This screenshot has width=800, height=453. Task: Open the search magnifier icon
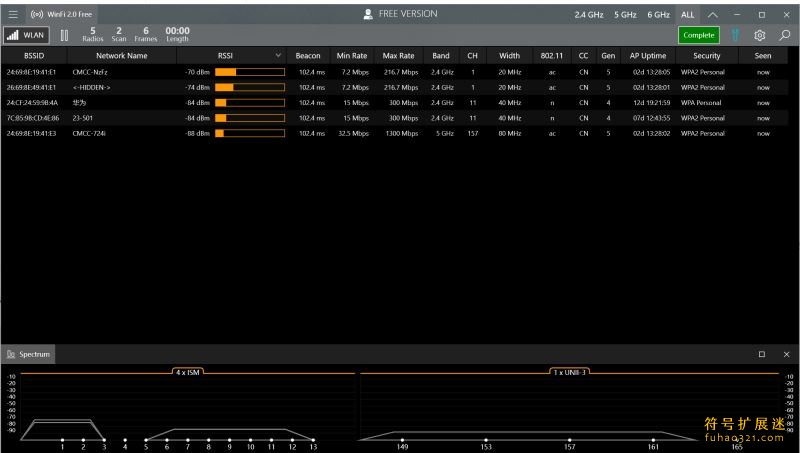[785, 35]
